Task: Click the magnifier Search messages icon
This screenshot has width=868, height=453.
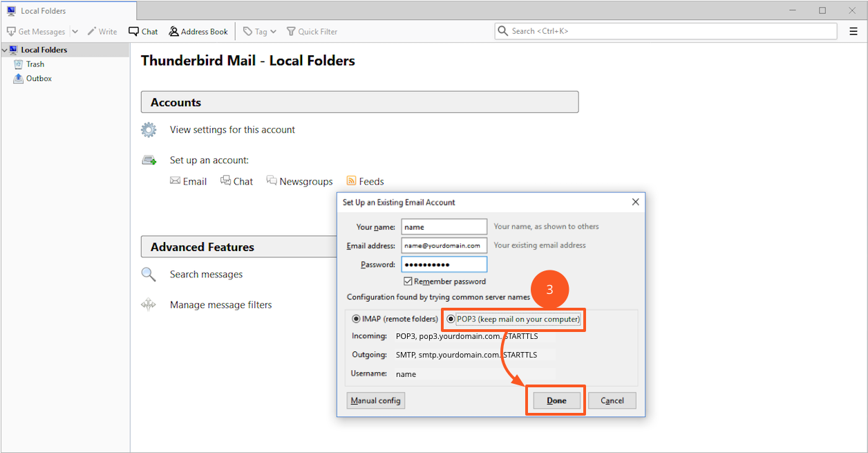Action: [x=149, y=275]
